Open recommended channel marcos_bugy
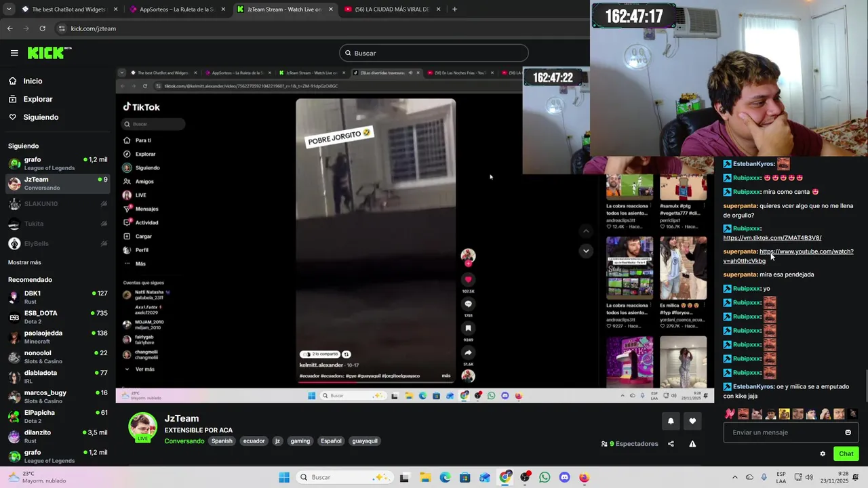 pyautogui.click(x=58, y=396)
